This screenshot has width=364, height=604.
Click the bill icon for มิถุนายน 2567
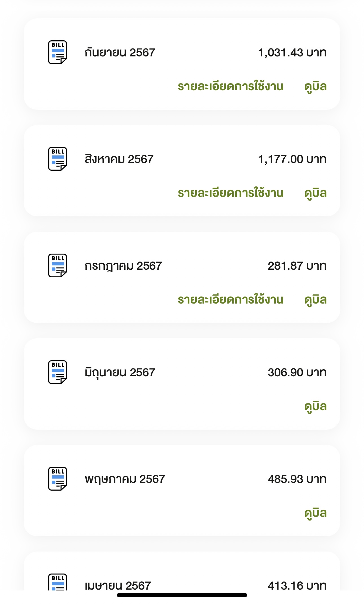coord(58,372)
